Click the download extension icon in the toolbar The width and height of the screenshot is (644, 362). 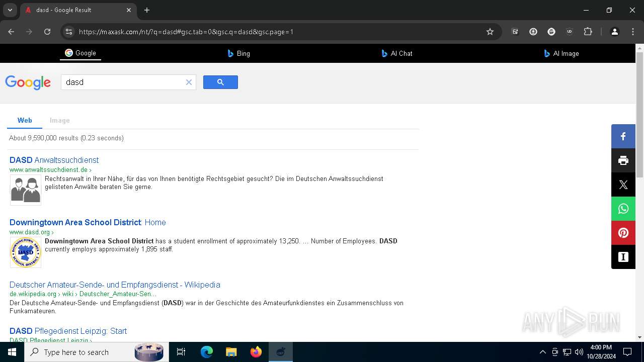[x=533, y=32]
